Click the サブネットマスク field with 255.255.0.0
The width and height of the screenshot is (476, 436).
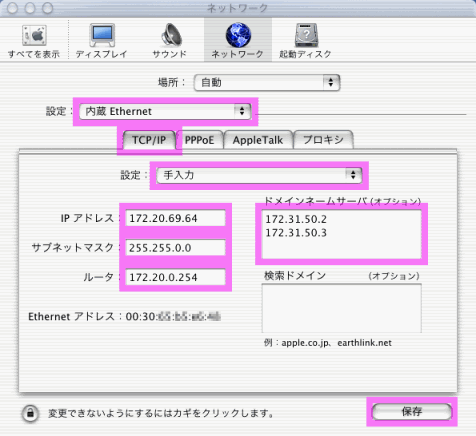[x=175, y=248]
